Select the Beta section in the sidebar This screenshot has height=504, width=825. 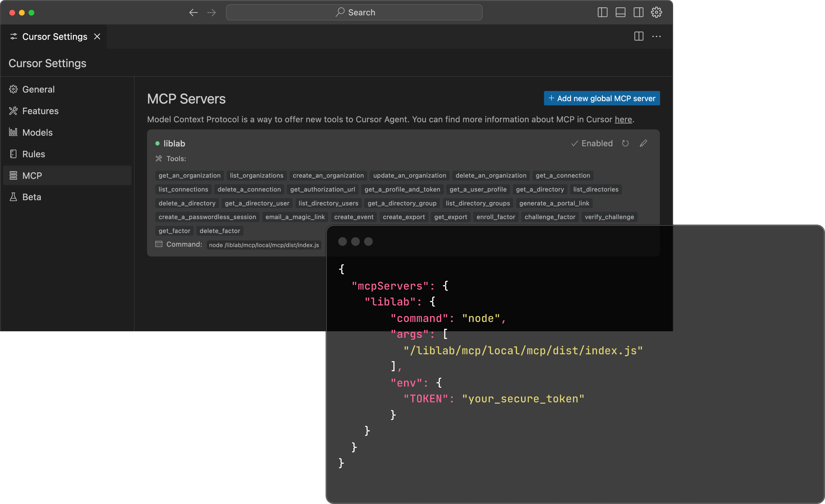pos(32,197)
